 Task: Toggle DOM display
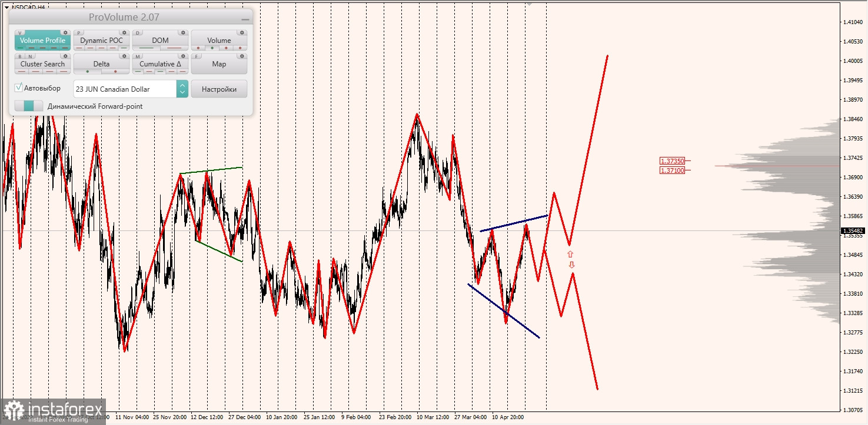[x=160, y=41]
